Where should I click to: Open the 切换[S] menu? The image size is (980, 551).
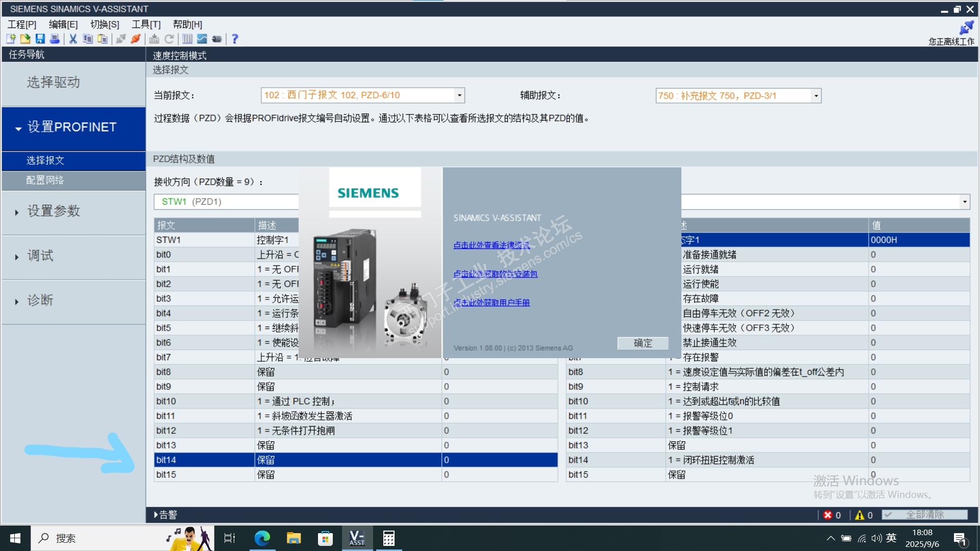(105, 24)
